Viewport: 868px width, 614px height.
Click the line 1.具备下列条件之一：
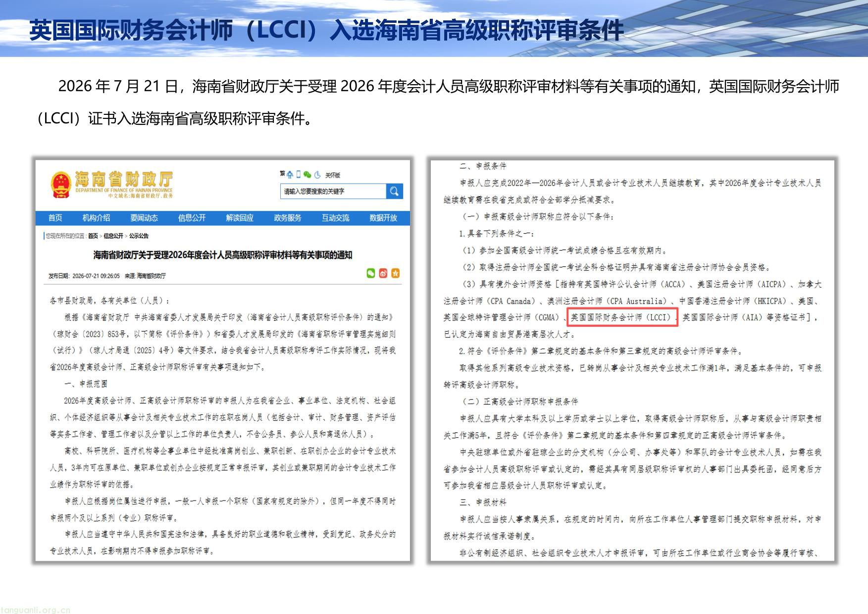click(497, 233)
